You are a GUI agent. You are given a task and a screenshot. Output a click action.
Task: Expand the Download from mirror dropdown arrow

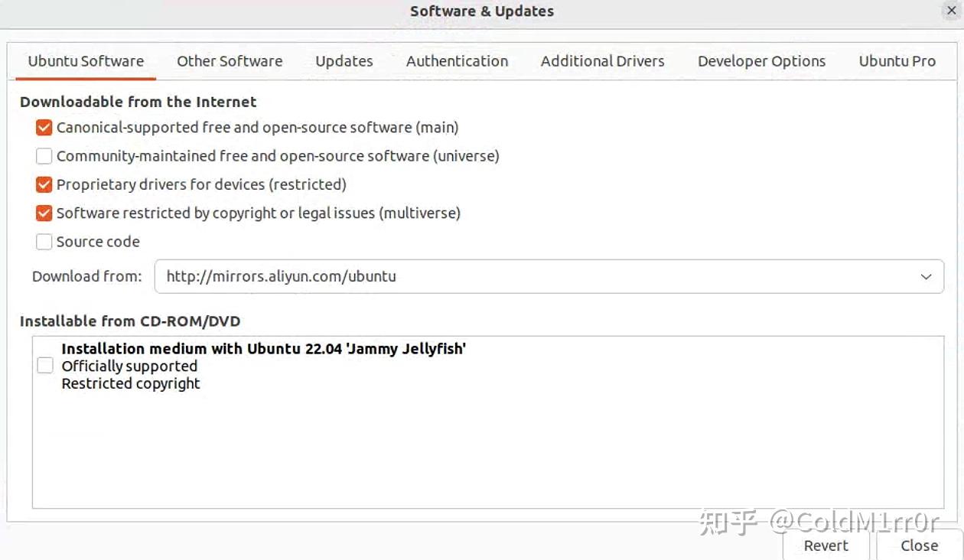(x=926, y=277)
